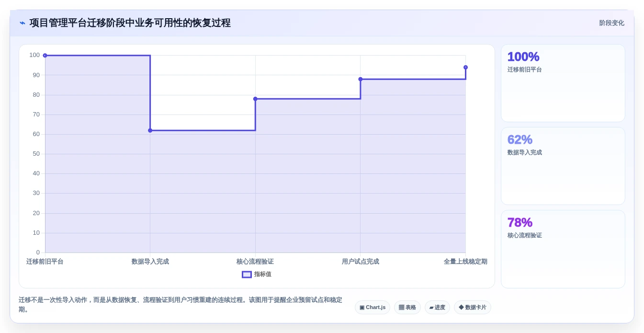Click the y-axis value 50
Viewport: 644px width, 333px height.
coord(36,154)
